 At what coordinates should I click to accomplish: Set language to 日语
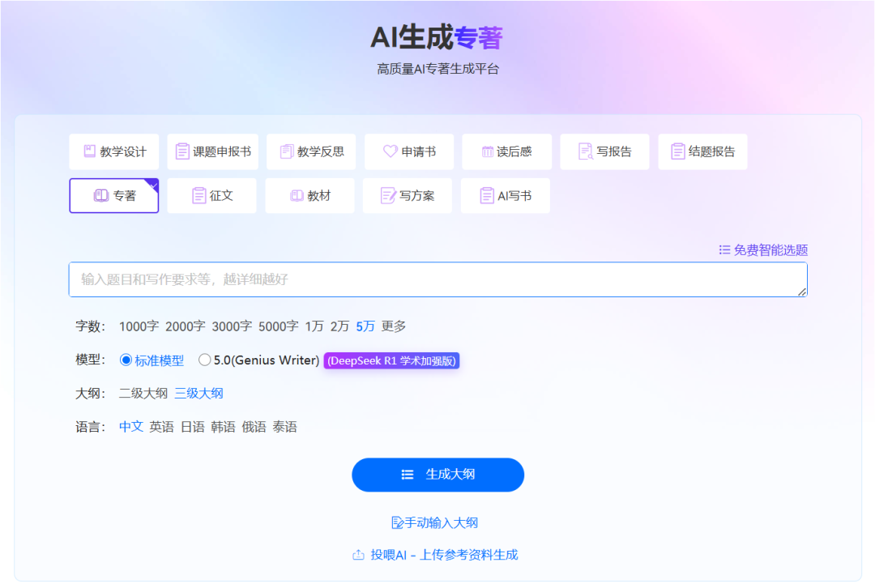pos(193,428)
